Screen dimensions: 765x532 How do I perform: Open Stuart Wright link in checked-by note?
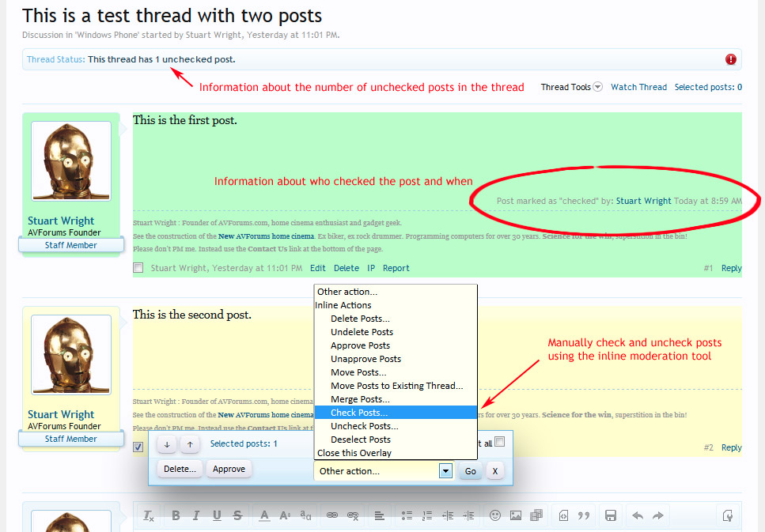coord(643,201)
